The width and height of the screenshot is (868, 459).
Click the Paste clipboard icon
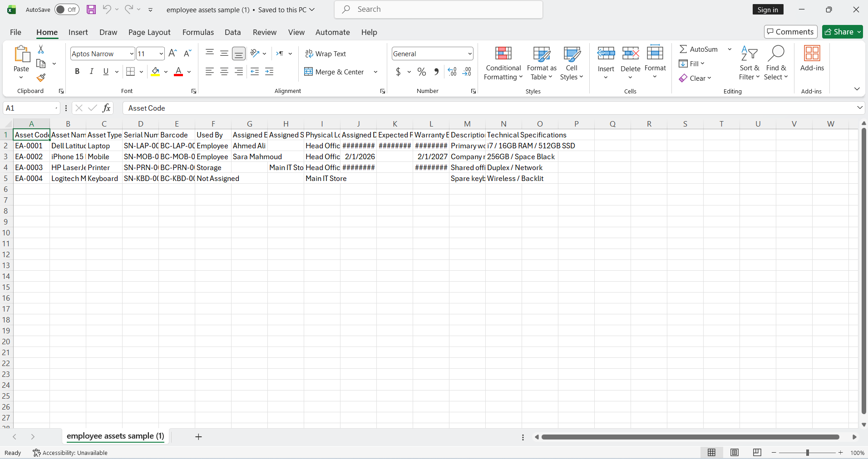(x=21, y=54)
